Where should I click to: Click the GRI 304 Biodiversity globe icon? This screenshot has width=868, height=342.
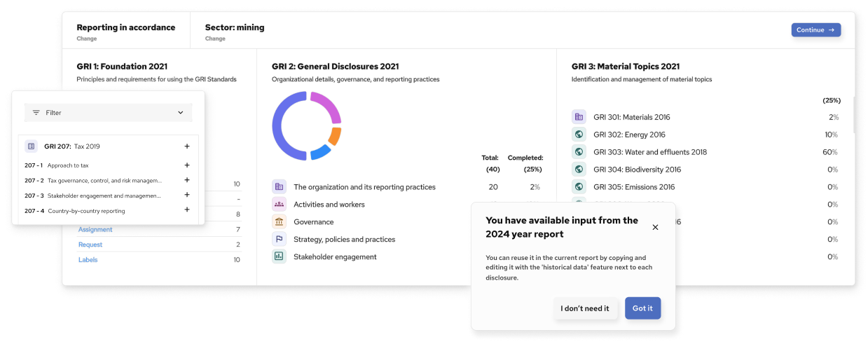(579, 170)
